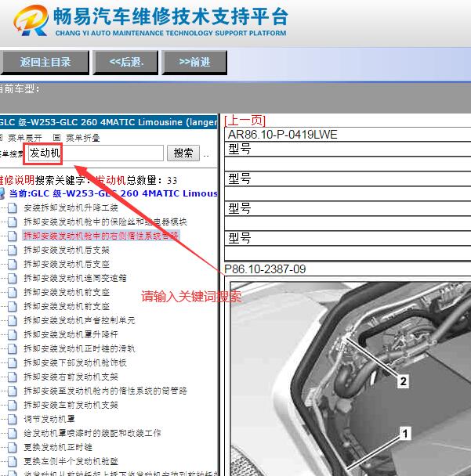Expand all menus with 菜单展开
Screen dimensions: 471x476
pyautogui.click(x=25, y=138)
